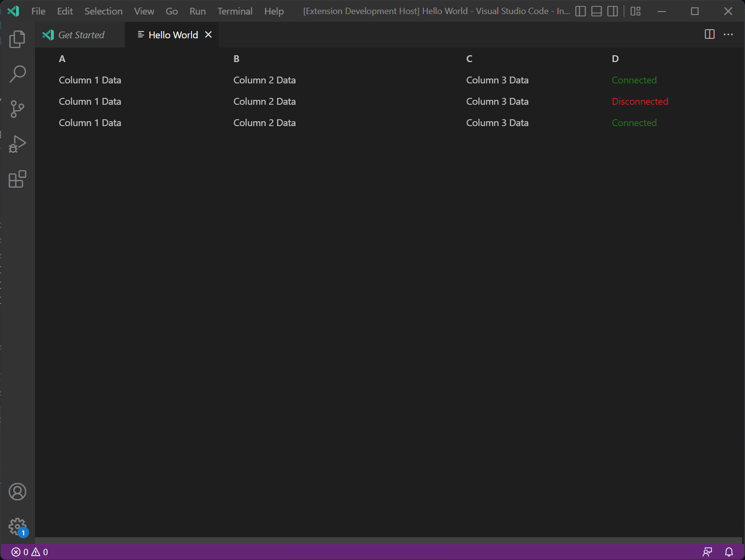The image size is (745, 560).
Task: Open the Terminal menu
Action: click(x=235, y=11)
